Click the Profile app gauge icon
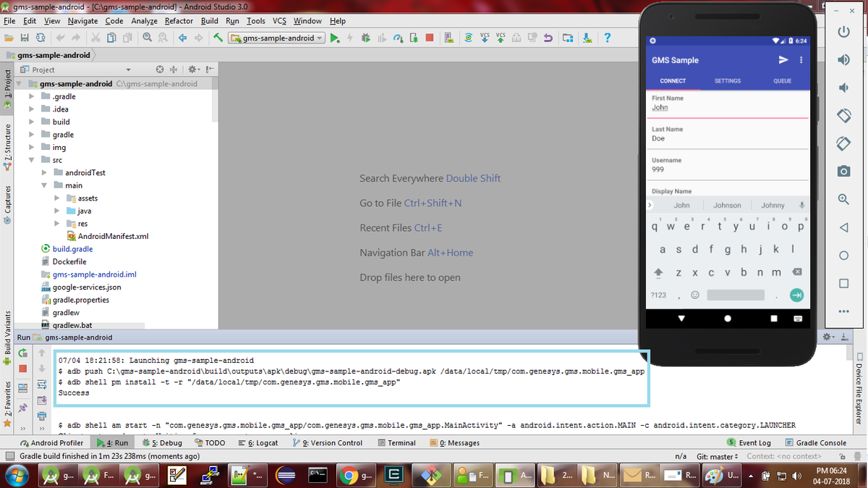868x488 pixels. click(398, 38)
